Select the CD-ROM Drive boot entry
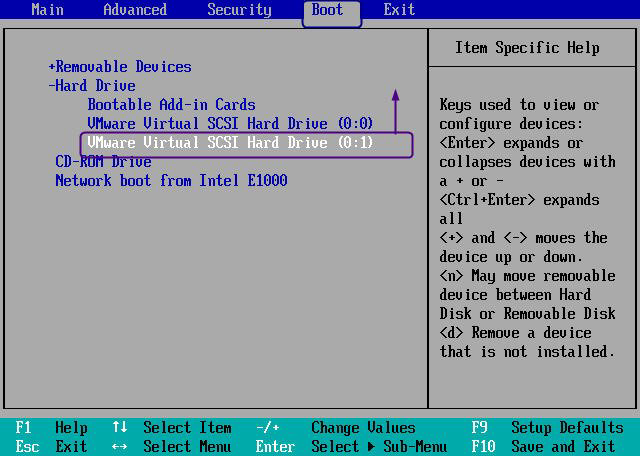 coord(104,162)
